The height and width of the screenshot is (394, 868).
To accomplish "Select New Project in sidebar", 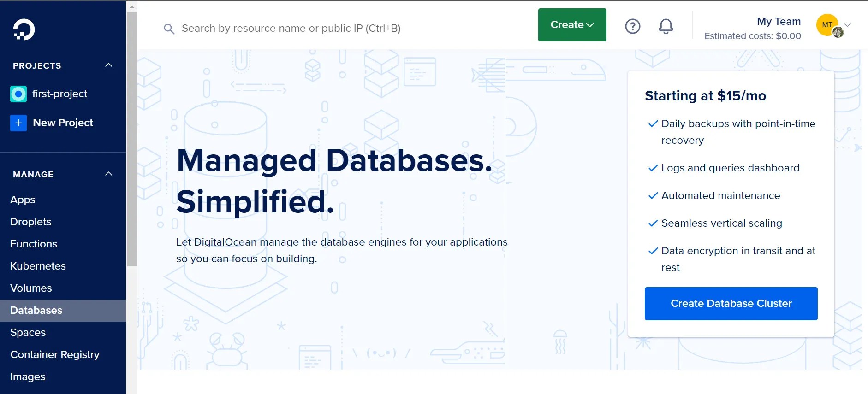I will (x=63, y=123).
